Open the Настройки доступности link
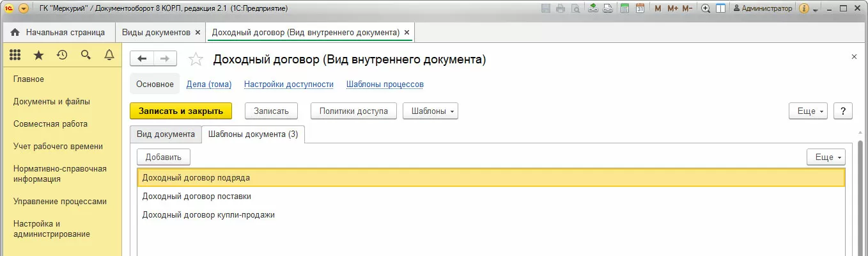Viewport: 868px width, 256px height. coord(289,84)
